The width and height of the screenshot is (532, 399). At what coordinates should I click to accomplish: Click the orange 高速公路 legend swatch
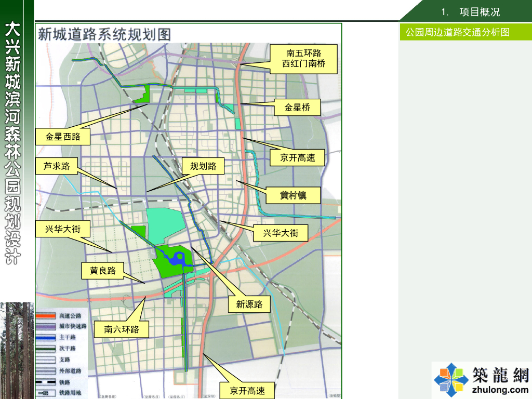(46, 316)
